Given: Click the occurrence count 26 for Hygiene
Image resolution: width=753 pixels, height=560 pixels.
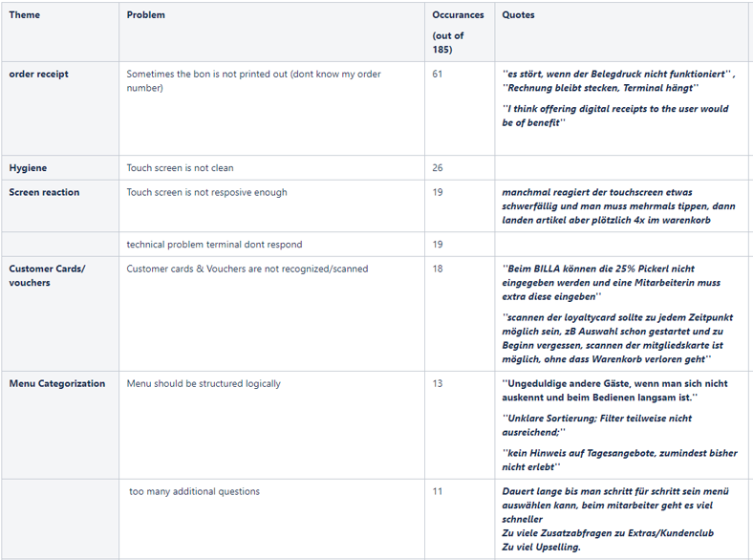Looking at the screenshot, I should pos(438,168).
